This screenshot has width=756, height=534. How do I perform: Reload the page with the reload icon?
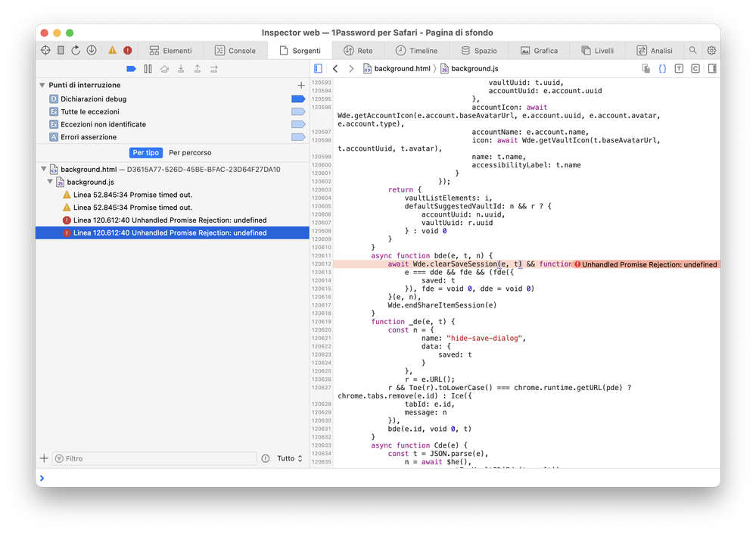(x=76, y=51)
